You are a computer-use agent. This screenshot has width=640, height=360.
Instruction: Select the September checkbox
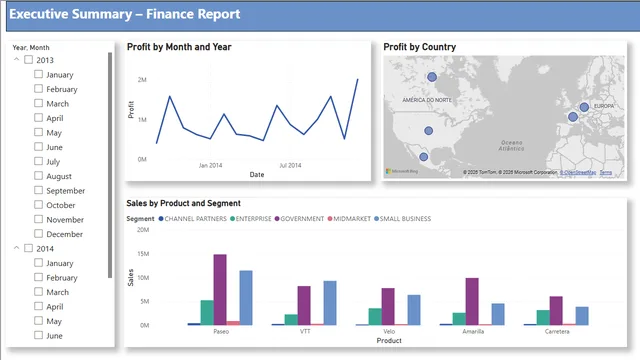(38, 190)
